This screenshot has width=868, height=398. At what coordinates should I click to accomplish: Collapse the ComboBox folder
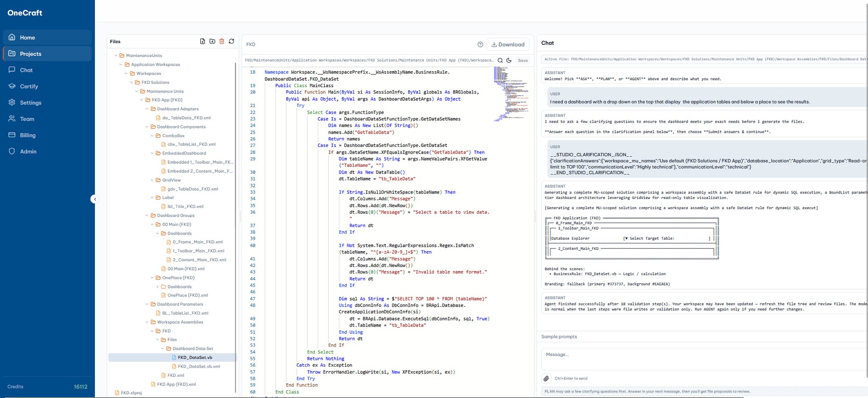152,135
